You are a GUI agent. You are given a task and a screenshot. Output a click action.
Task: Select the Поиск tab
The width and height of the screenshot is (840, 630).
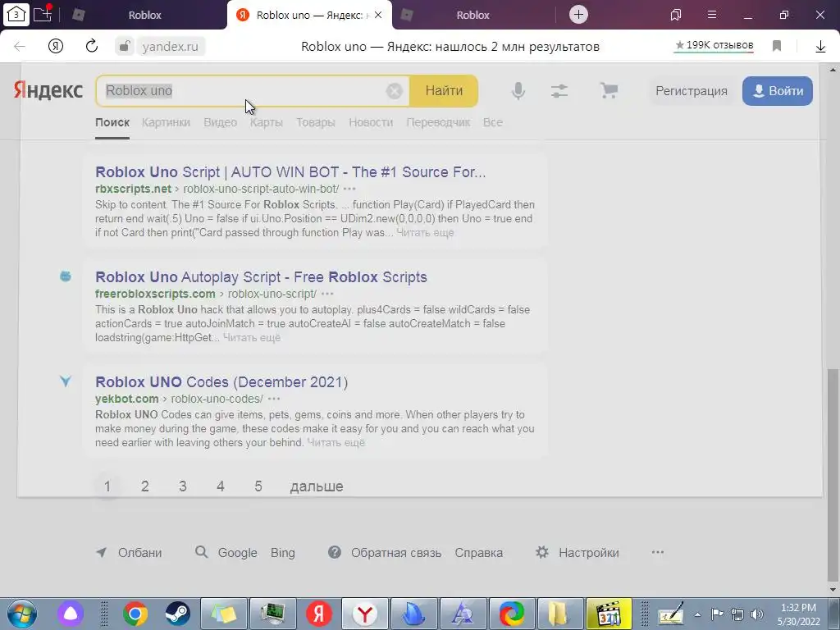click(112, 123)
